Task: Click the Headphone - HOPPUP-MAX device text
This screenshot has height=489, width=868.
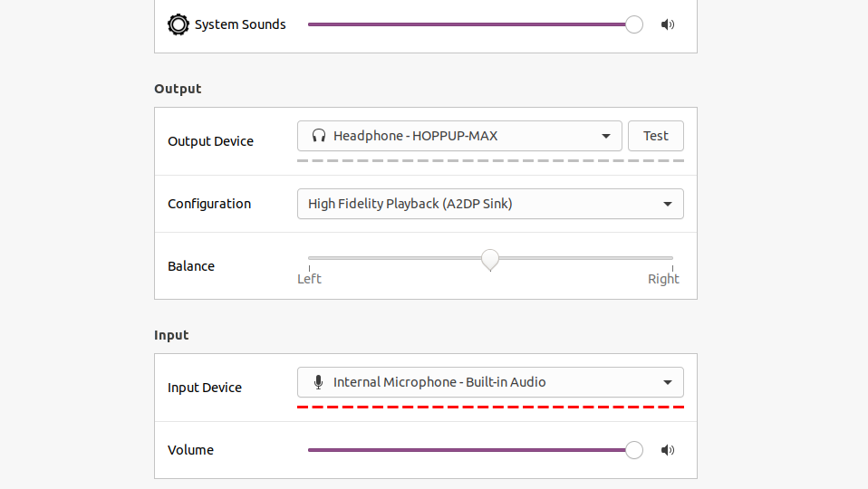Action: click(415, 136)
